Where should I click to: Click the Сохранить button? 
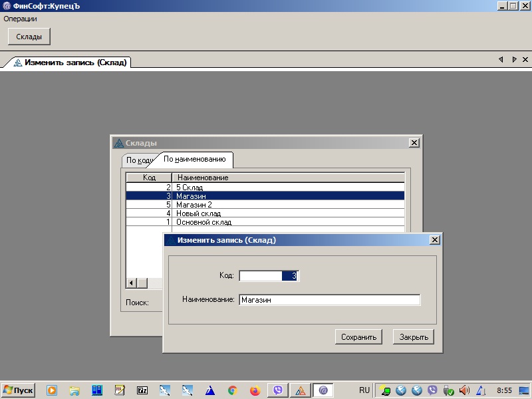(358, 336)
